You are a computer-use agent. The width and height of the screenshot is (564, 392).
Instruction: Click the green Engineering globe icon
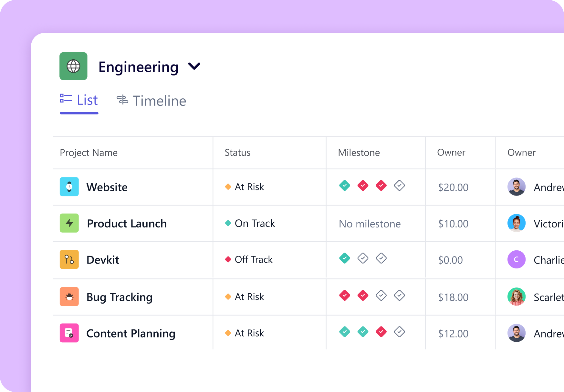(73, 66)
